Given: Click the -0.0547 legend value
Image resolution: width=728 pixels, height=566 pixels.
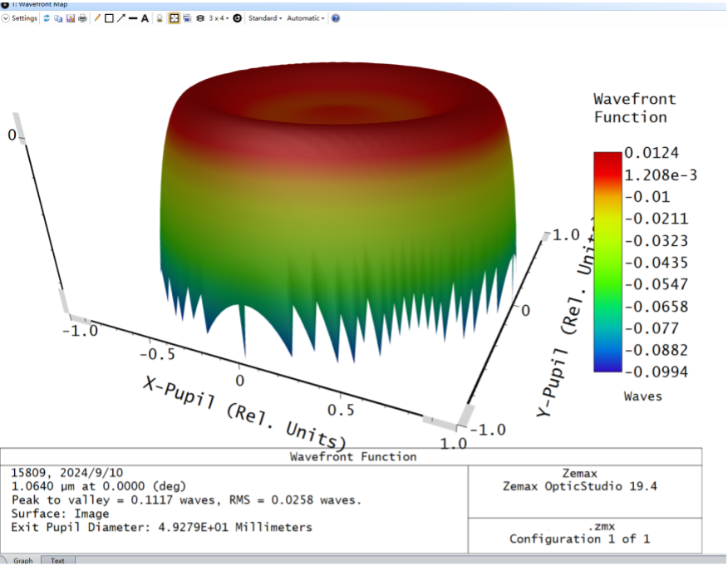Looking at the screenshot, I should (656, 284).
